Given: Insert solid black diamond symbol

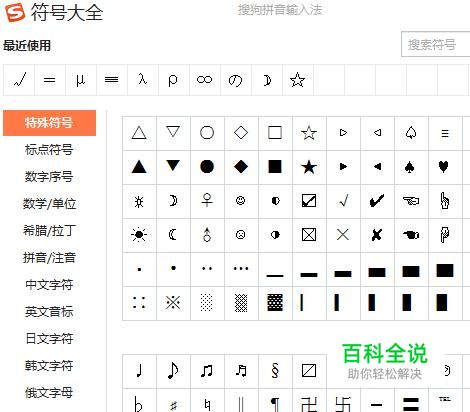Looking at the screenshot, I should tap(241, 166).
